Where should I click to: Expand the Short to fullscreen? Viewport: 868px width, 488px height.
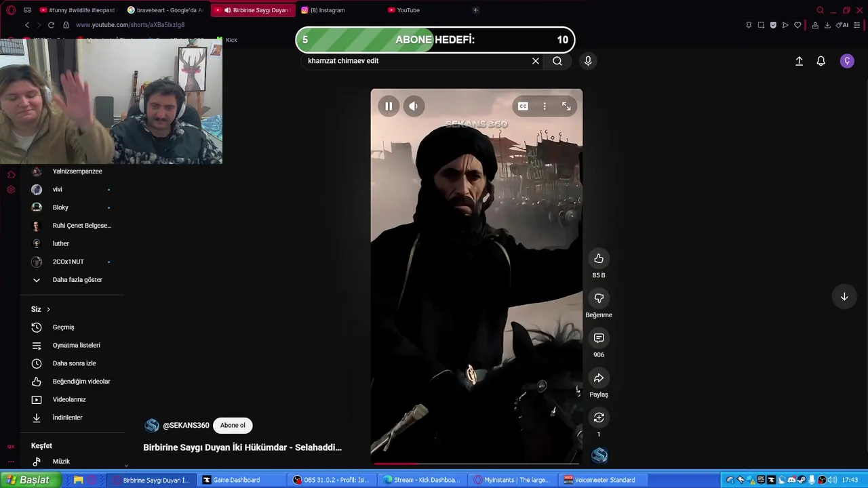pyautogui.click(x=566, y=106)
